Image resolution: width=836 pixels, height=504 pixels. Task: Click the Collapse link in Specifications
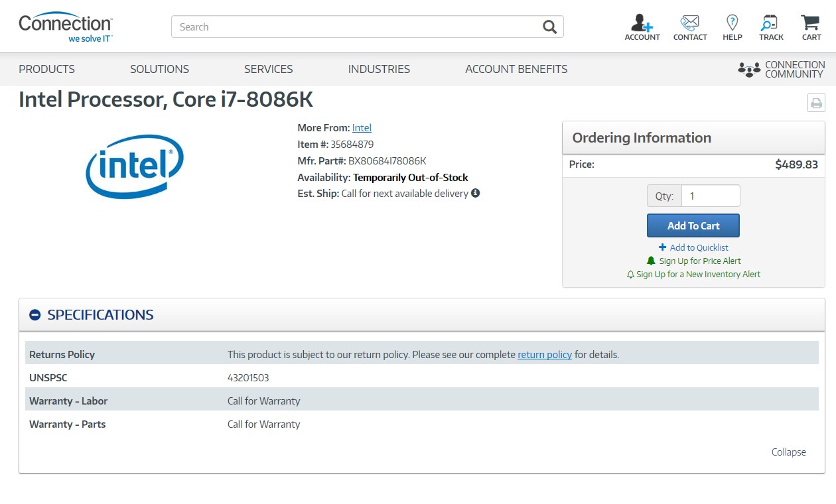[x=789, y=452]
